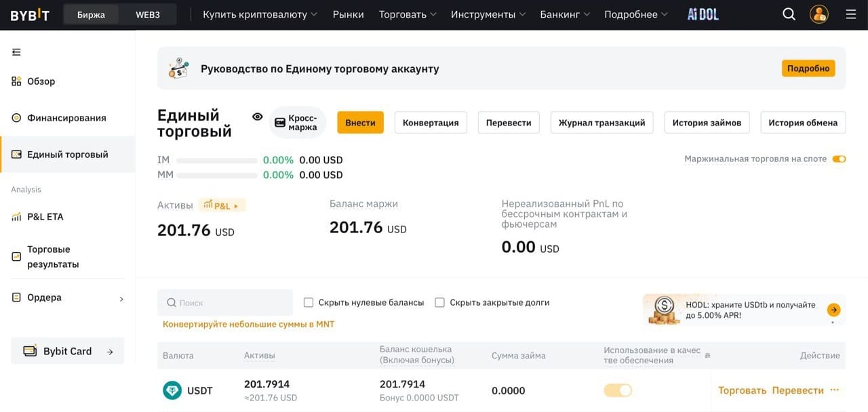This screenshot has height=412, width=868.
Task: Click the HODL coins image
Action: 664,310
